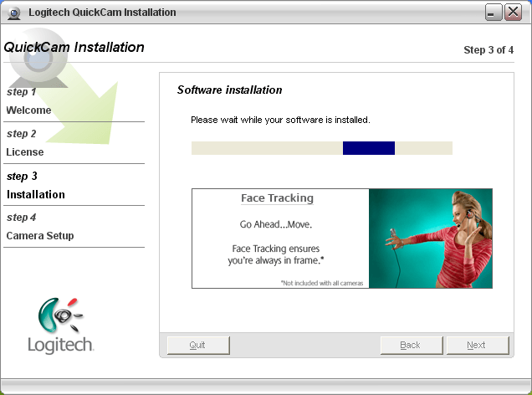This screenshot has height=395, width=532.
Task: Click the webcam graphic beside the header
Action: click(x=38, y=58)
